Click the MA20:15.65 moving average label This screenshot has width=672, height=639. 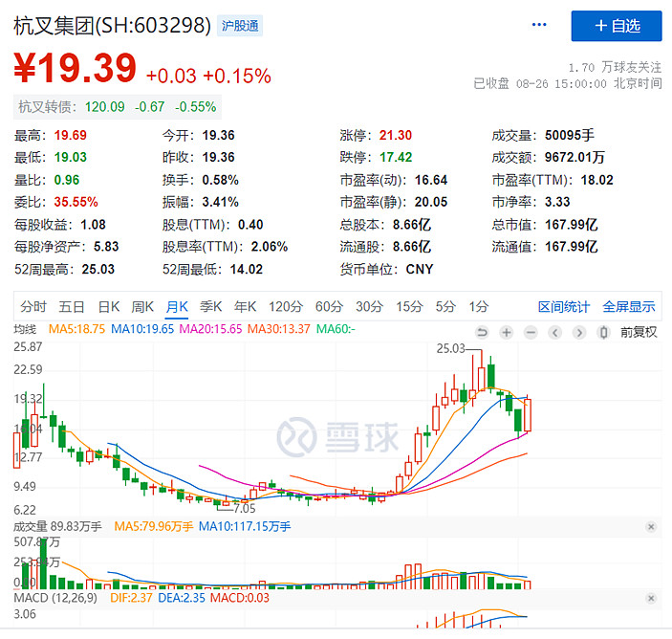click(x=210, y=329)
